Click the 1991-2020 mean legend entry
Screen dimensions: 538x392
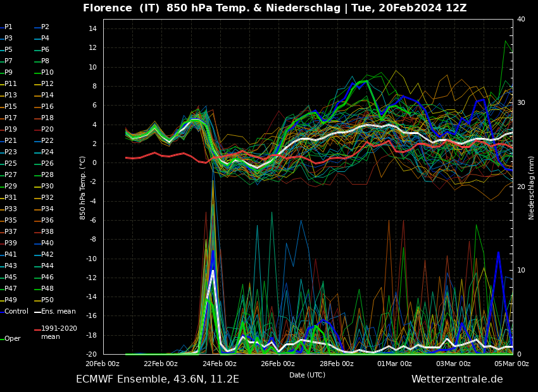[x=56, y=333]
